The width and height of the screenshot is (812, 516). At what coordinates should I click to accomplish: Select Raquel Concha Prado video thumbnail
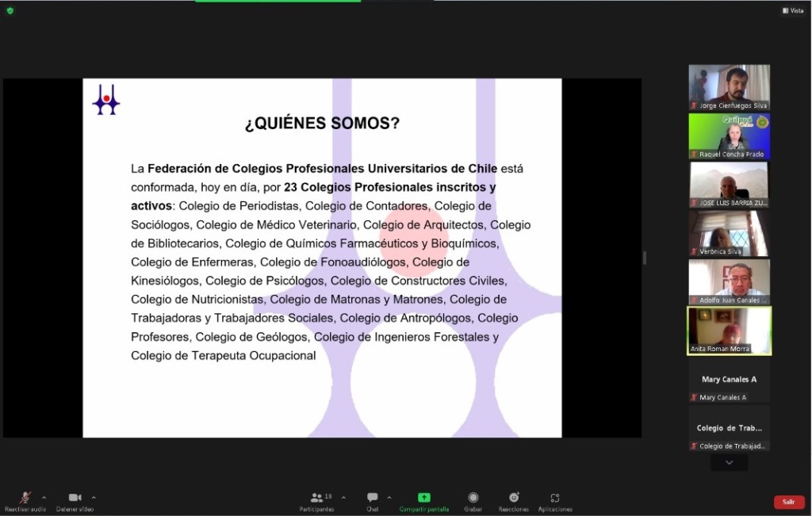coord(730,136)
